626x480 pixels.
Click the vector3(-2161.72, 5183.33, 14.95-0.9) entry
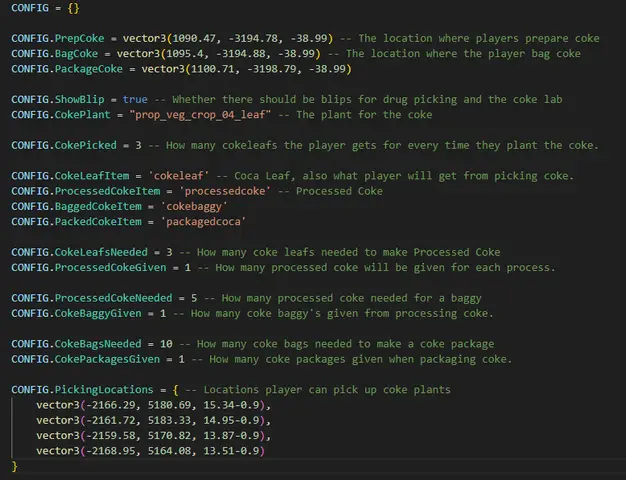pos(154,420)
